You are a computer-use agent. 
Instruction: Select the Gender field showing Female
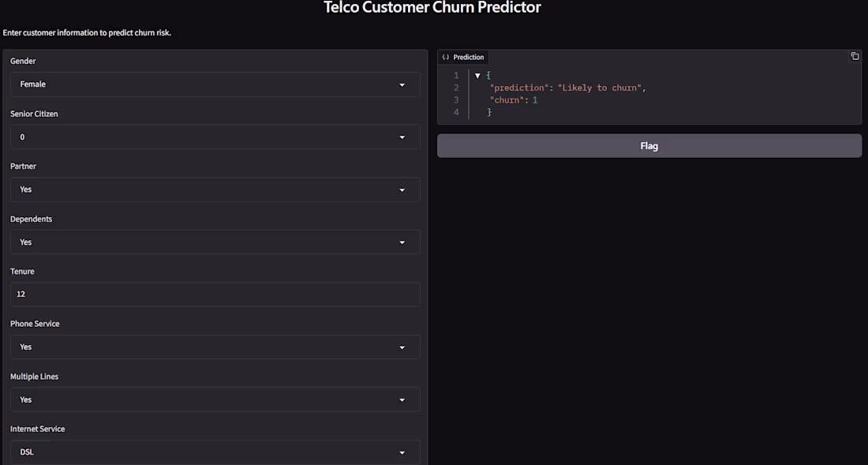pos(215,84)
